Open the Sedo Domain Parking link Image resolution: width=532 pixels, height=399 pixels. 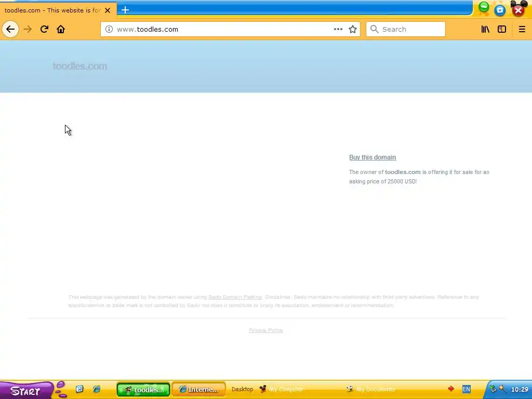point(235,297)
